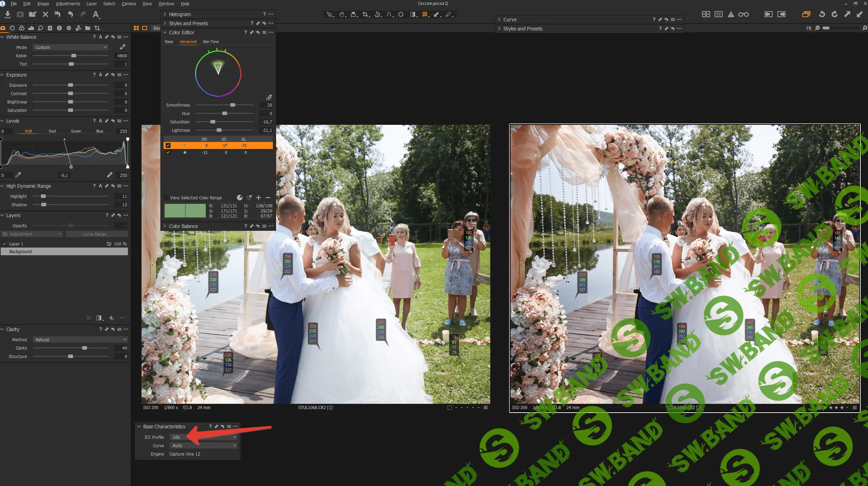The height and width of the screenshot is (486, 868).
Task: Switch to the Skin Tone tab
Action: pos(210,42)
